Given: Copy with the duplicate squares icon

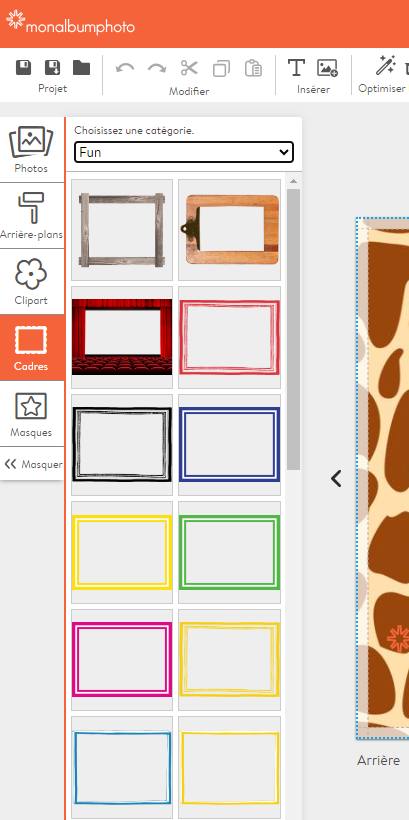Looking at the screenshot, I should click(221, 69).
